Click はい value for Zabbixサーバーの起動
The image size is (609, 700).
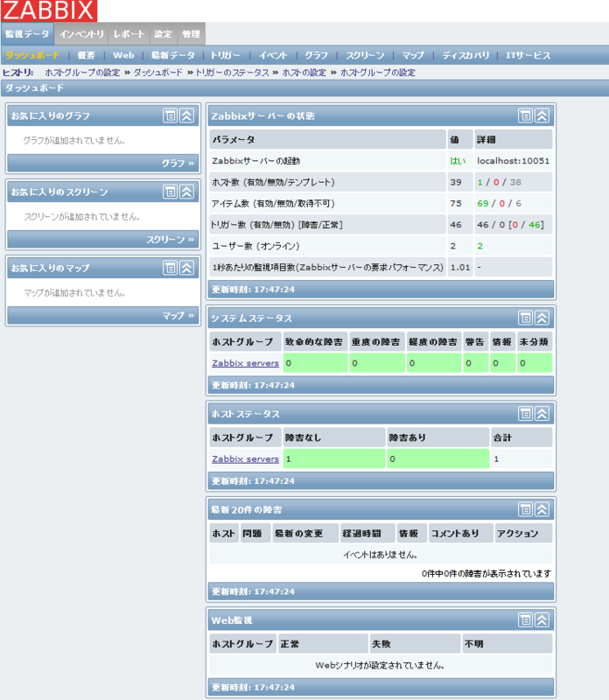tap(458, 161)
